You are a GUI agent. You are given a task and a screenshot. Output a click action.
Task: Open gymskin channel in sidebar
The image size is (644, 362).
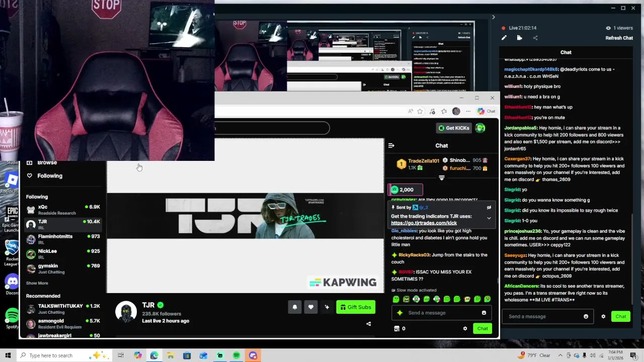coord(63,268)
